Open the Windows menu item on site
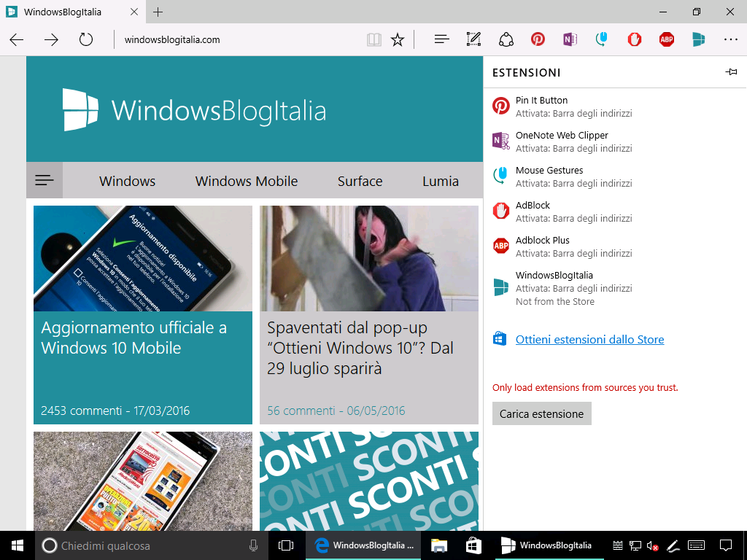747x560 pixels. pos(127,181)
